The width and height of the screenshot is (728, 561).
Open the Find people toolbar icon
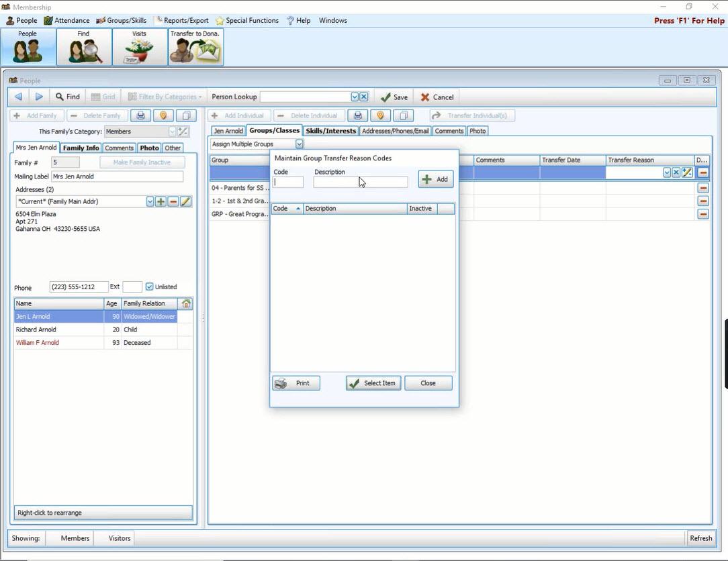pyautogui.click(x=84, y=47)
